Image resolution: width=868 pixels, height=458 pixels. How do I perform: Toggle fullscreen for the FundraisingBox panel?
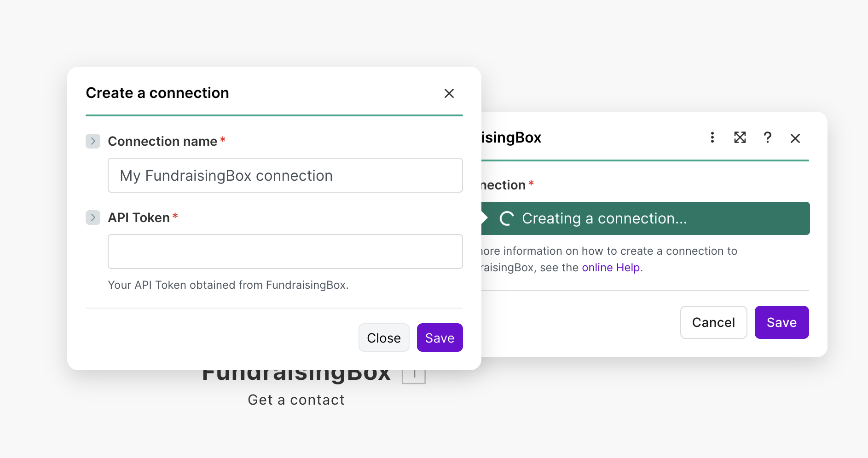[740, 137]
